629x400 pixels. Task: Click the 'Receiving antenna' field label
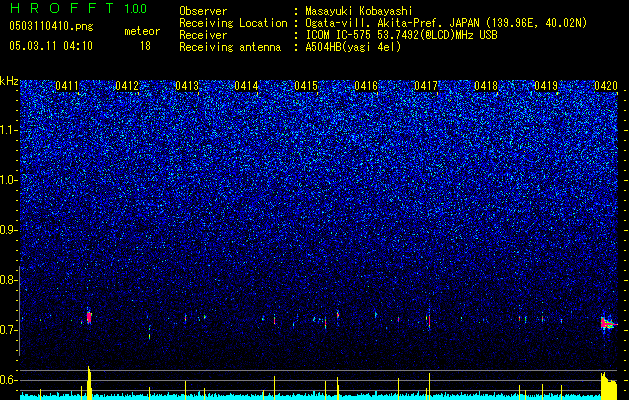tap(230, 47)
